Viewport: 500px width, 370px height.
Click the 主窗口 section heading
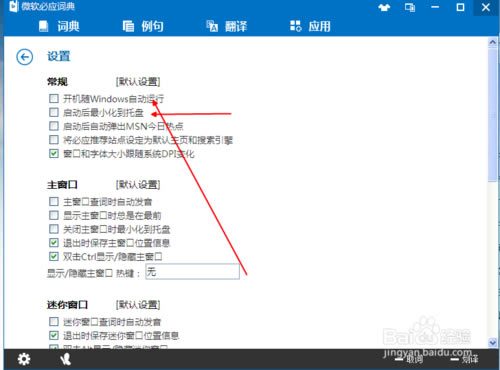coord(62,185)
